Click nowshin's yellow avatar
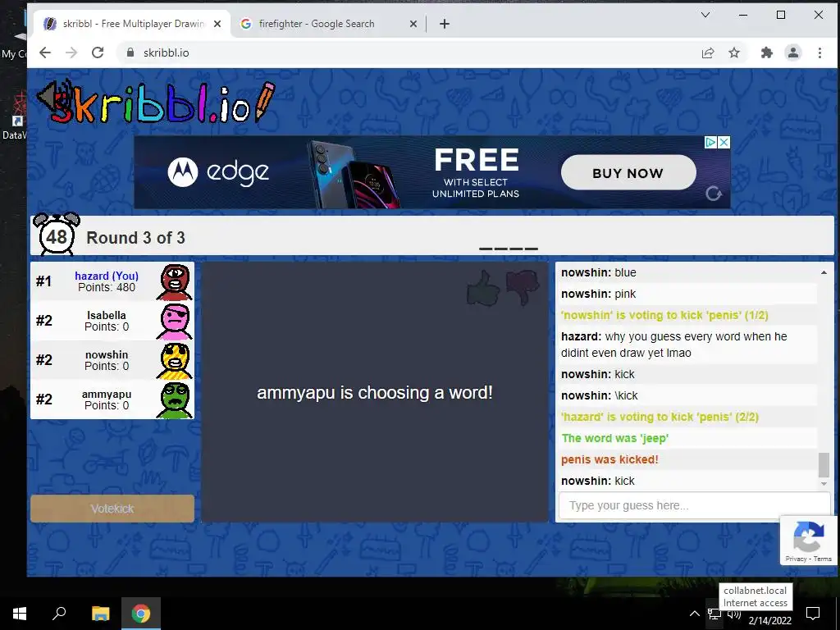The height and width of the screenshot is (630, 840). coord(175,361)
